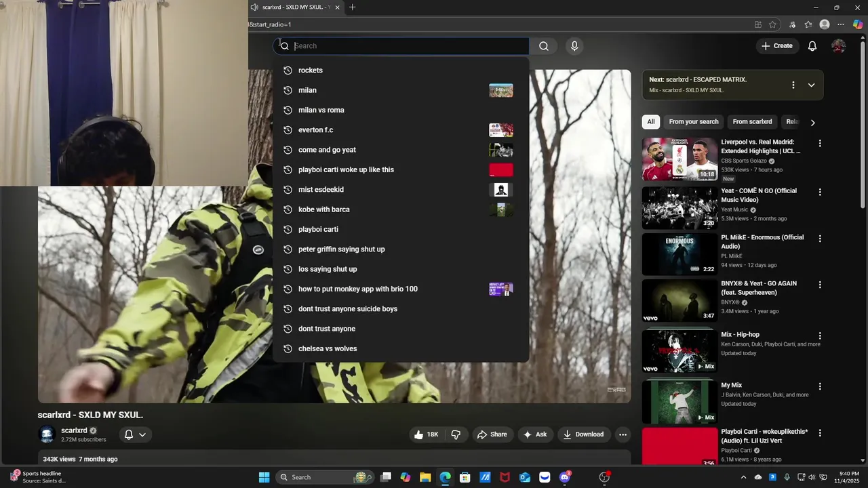Share the scarlxrd video
This screenshot has height=488, width=868.
(492, 434)
